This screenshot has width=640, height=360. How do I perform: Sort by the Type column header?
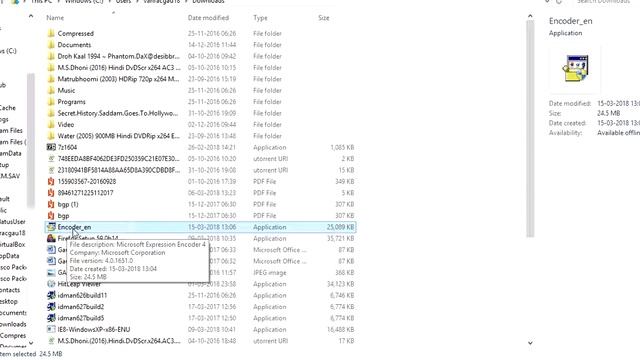coord(260,18)
